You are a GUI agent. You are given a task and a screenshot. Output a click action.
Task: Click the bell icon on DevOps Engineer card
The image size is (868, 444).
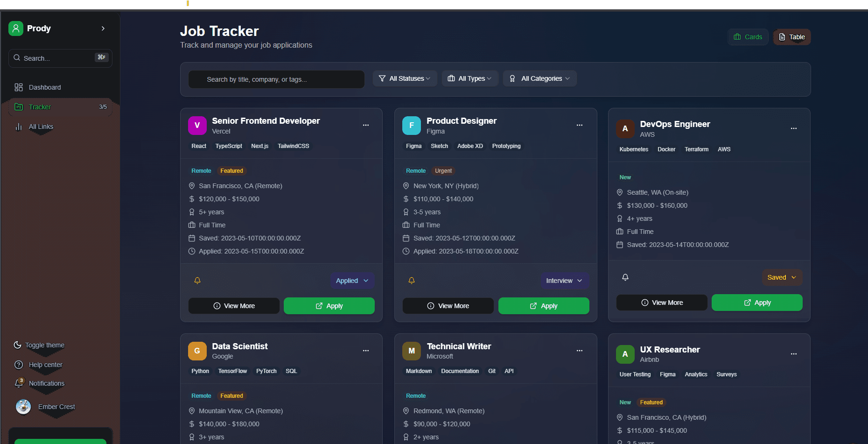point(625,277)
